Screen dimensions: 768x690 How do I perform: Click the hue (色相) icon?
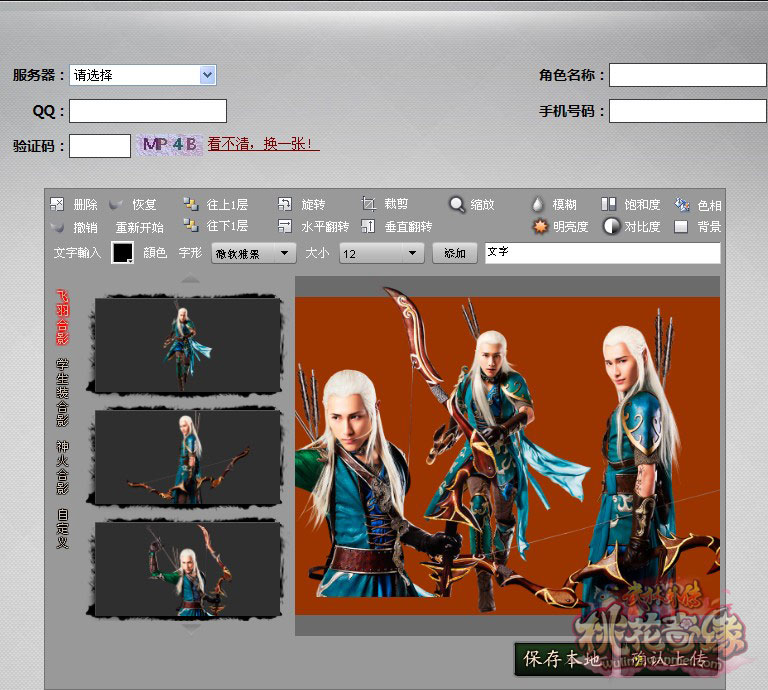tap(682, 204)
